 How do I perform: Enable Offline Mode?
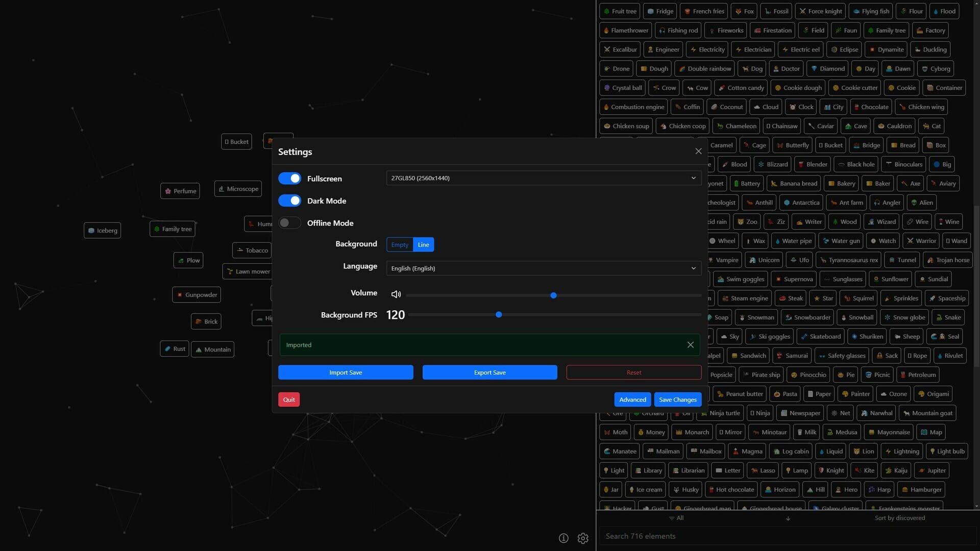coord(289,223)
